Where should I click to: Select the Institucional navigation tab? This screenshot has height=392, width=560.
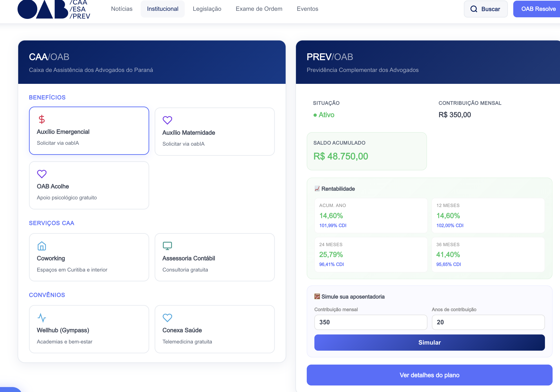pyautogui.click(x=162, y=9)
